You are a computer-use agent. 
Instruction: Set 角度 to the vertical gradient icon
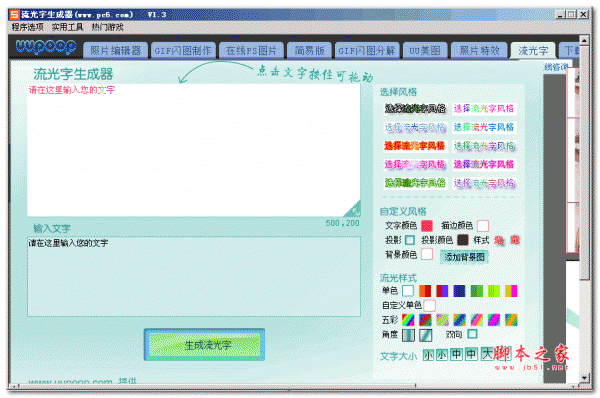408,335
